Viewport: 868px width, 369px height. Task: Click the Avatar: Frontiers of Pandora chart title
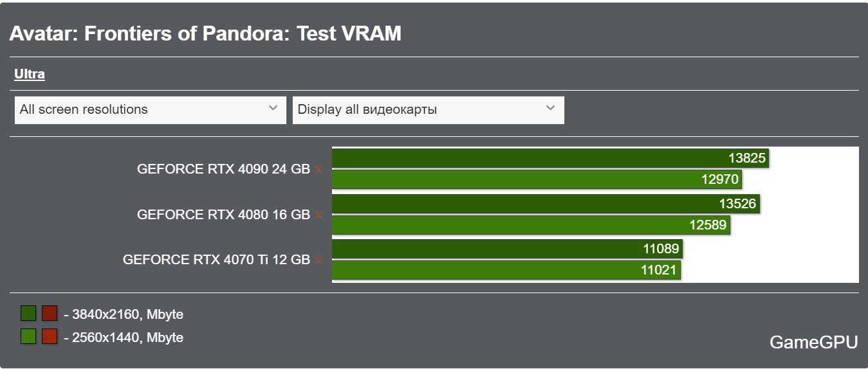(205, 33)
